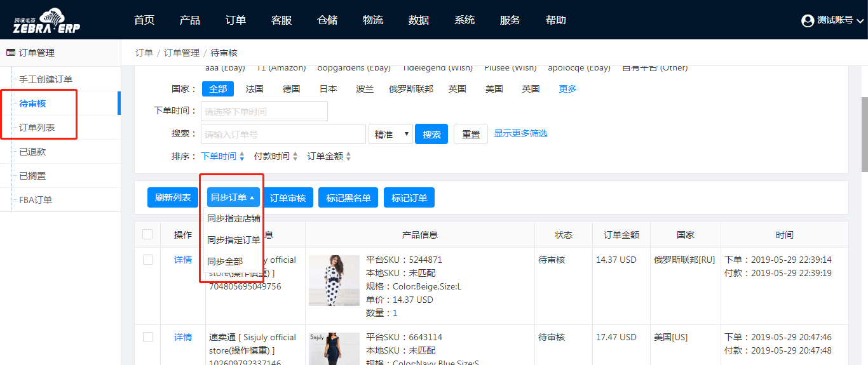Image resolution: width=868 pixels, height=365 pixels.
Task: Click the 付款时间 sort arrows icon
Action: 295,156
